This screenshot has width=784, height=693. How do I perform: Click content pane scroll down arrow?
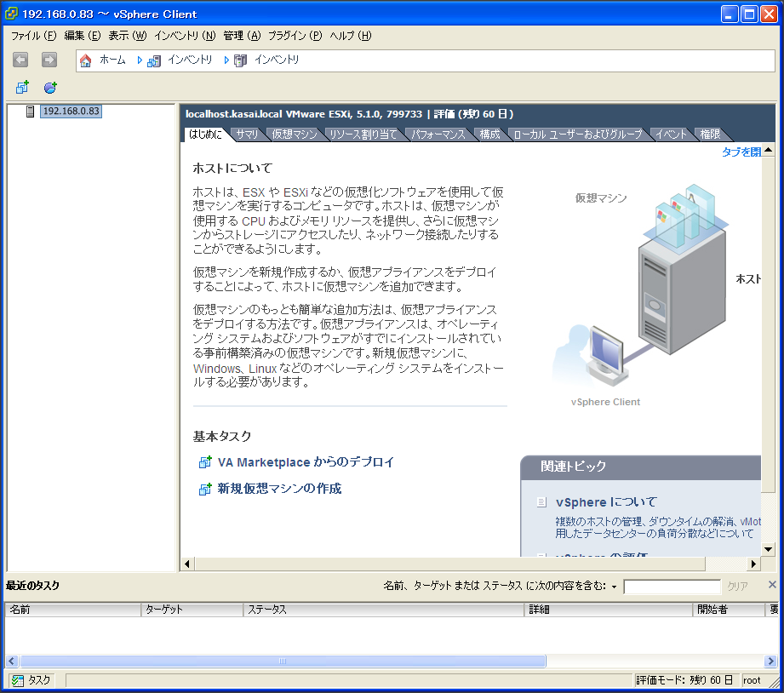pyautogui.click(x=768, y=549)
